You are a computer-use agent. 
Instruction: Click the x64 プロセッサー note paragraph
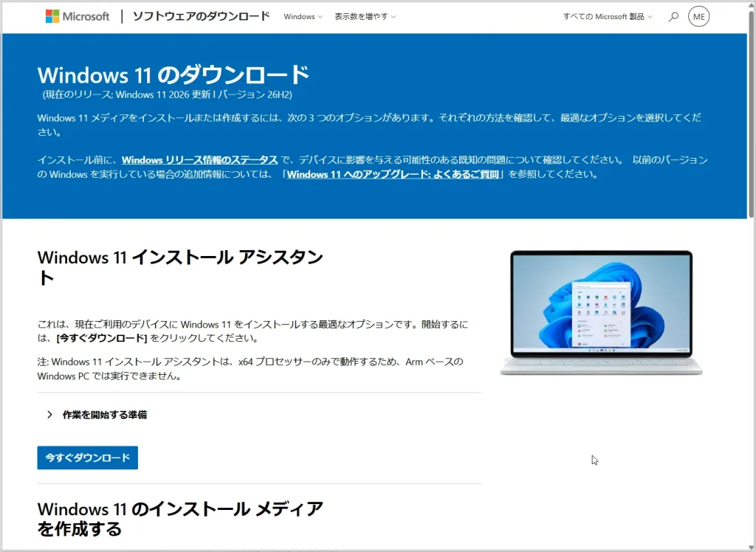point(250,369)
